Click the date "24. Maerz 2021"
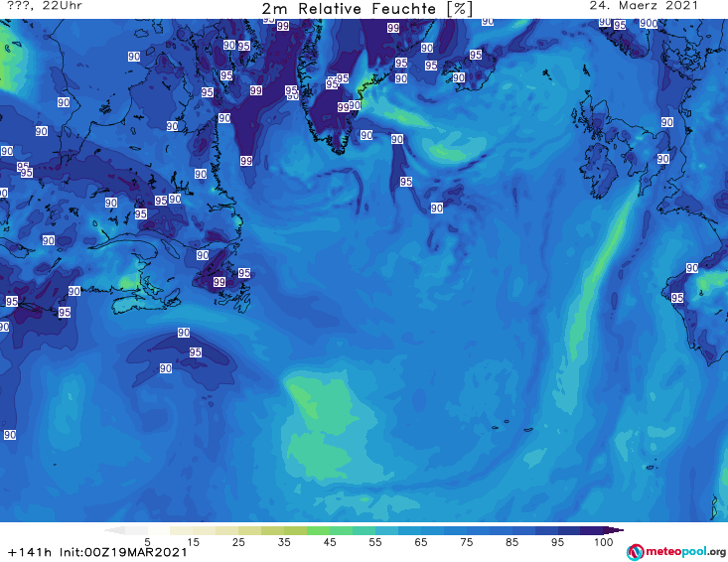The height and width of the screenshot is (562, 728). pyautogui.click(x=644, y=6)
